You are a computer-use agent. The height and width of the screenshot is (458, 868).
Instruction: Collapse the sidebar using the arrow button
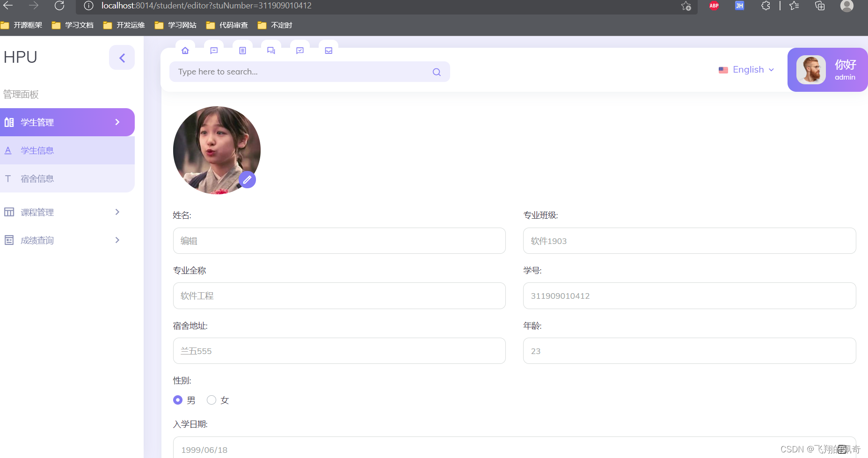click(x=122, y=57)
